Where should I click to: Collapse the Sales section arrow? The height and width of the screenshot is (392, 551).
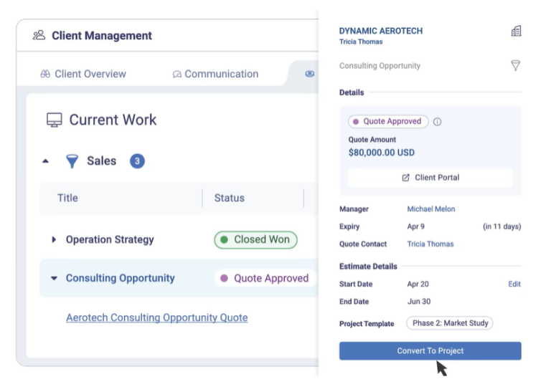(x=46, y=161)
